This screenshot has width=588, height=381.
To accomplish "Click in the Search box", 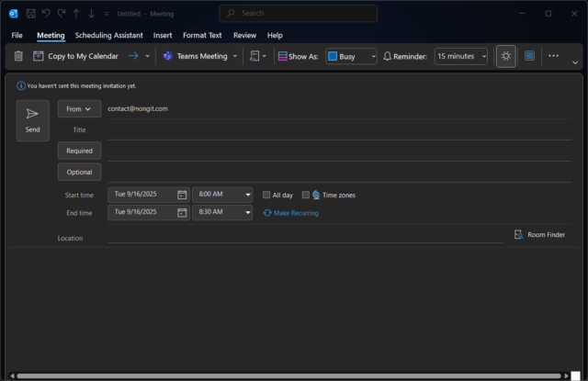I will pyautogui.click(x=298, y=14).
